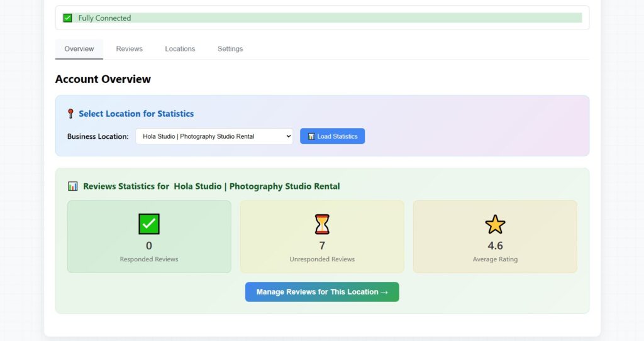644x341 pixels.
Task: Click the Fully Connected status text
Action: click(x=104, y=18)
